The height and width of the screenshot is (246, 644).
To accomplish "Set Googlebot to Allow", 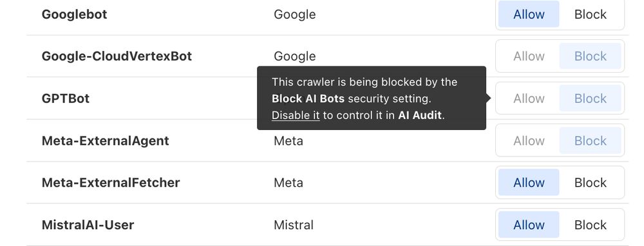I will click(x=529, y=14).
